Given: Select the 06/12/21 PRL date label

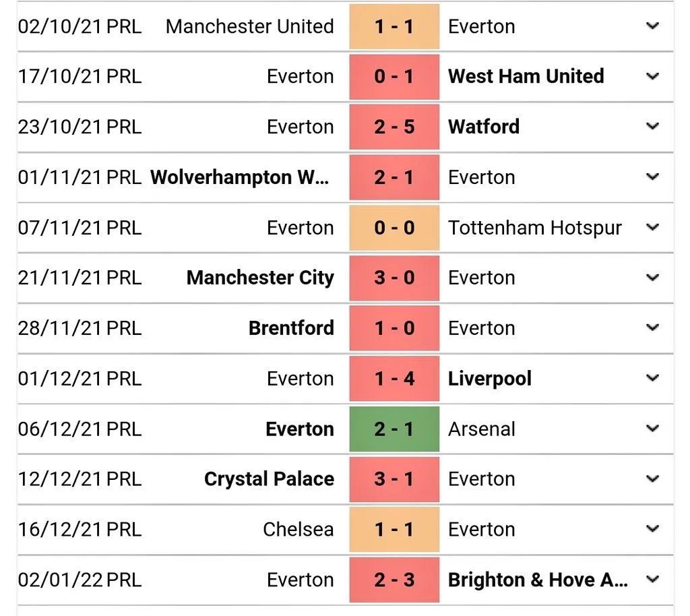Looking at the screenshot, I should tap(80, 429).
